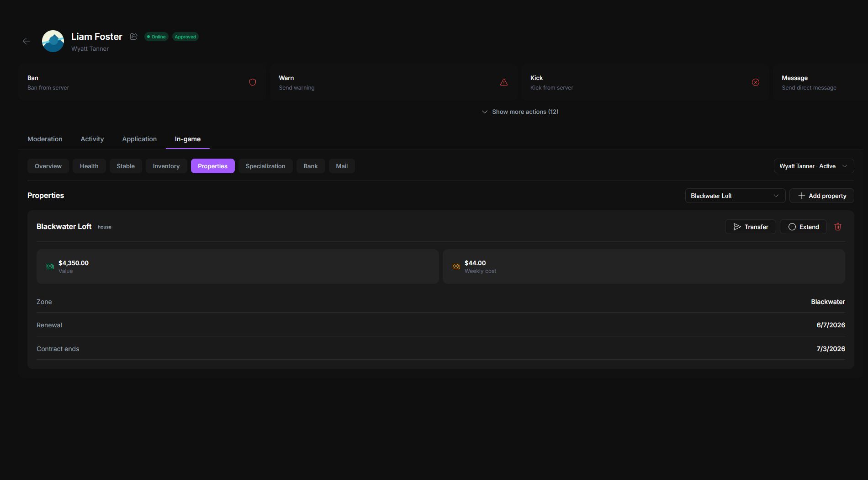The height and width of the screenshot is (480, 868).
Task: Expand Show more actions (12)
Action: point(520,112)
